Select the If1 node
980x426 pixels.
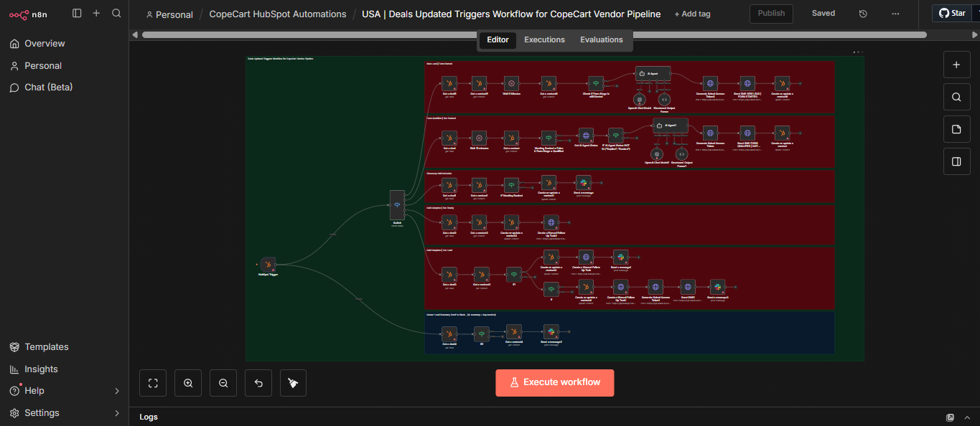(x=513, y=275)
